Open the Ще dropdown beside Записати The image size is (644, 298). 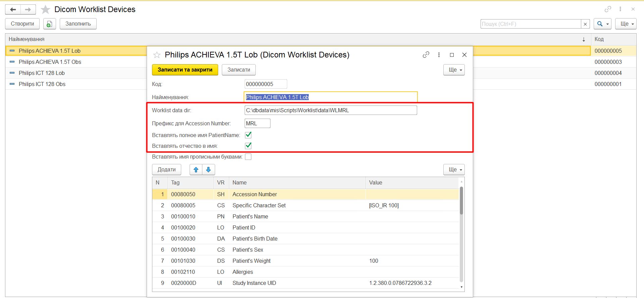(454, 70)
